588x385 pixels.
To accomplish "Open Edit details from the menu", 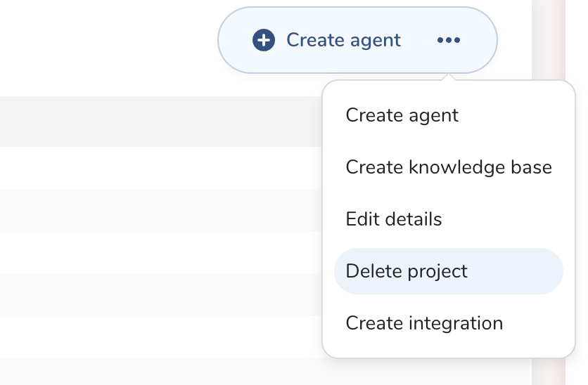I will [x=394, y=219].
